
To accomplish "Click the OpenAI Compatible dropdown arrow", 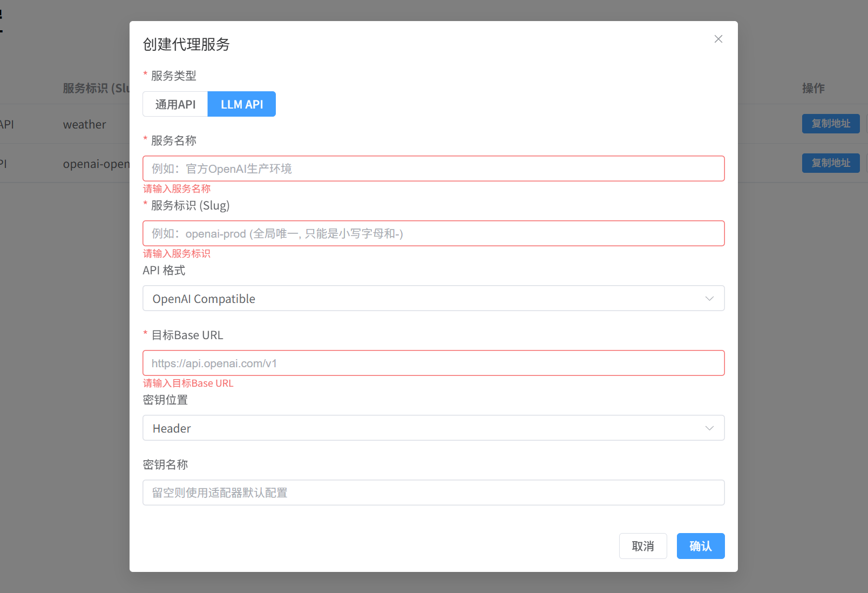I will [709, 299].
